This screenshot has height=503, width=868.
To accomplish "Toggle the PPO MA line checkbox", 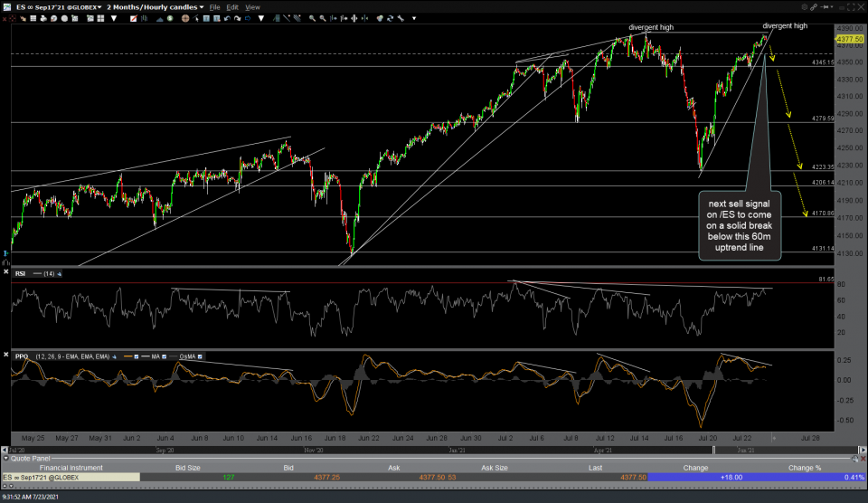I will [164, 356].
